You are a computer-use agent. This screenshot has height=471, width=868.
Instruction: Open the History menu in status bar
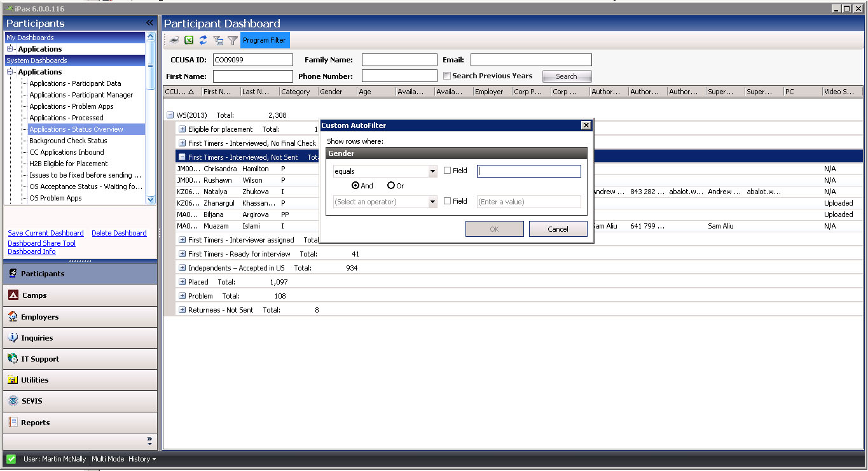pyautogui.click(x=142, y=459)
